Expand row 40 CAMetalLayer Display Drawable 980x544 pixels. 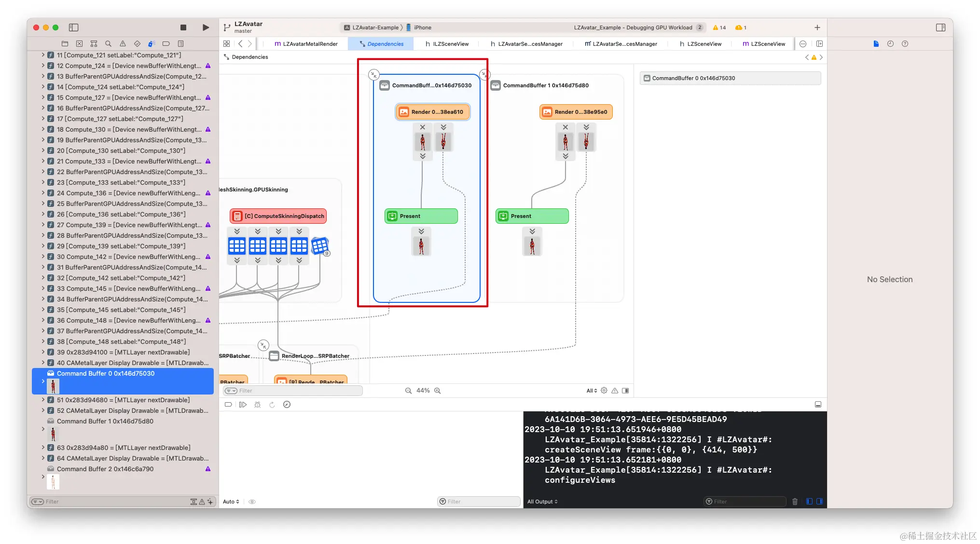(43, 363)
